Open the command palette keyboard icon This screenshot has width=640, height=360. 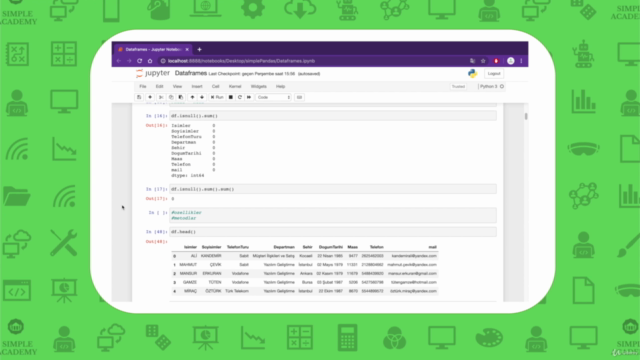[x=299, y=97]
